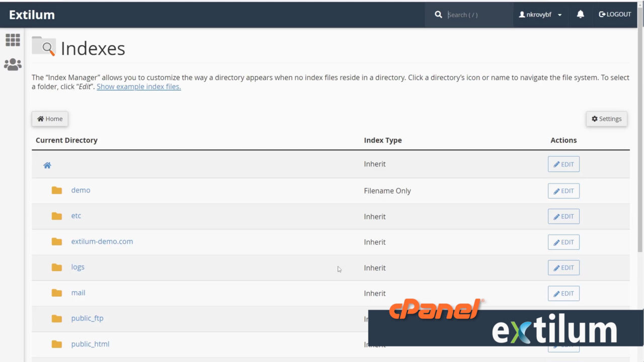Open the demo folder by clicking its folder icon

point(56,190)
